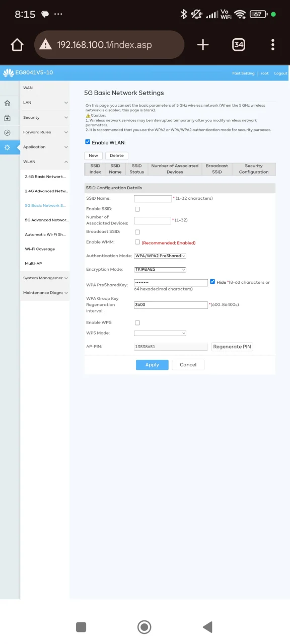
Task: Tap the Android home circle button
Action: pyautogui.click(x=144, y=627)
